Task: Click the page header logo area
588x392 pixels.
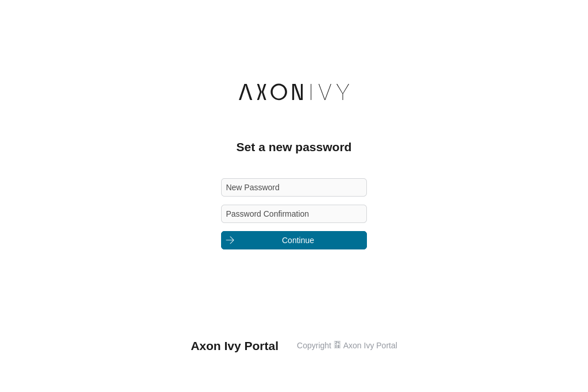Action: pyautogui.click(x=293, y=92)
